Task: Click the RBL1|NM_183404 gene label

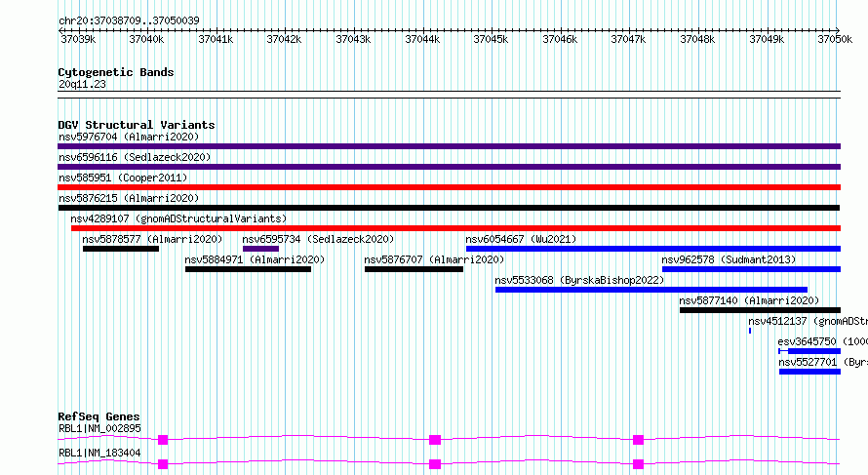Action: coord(99,453)
